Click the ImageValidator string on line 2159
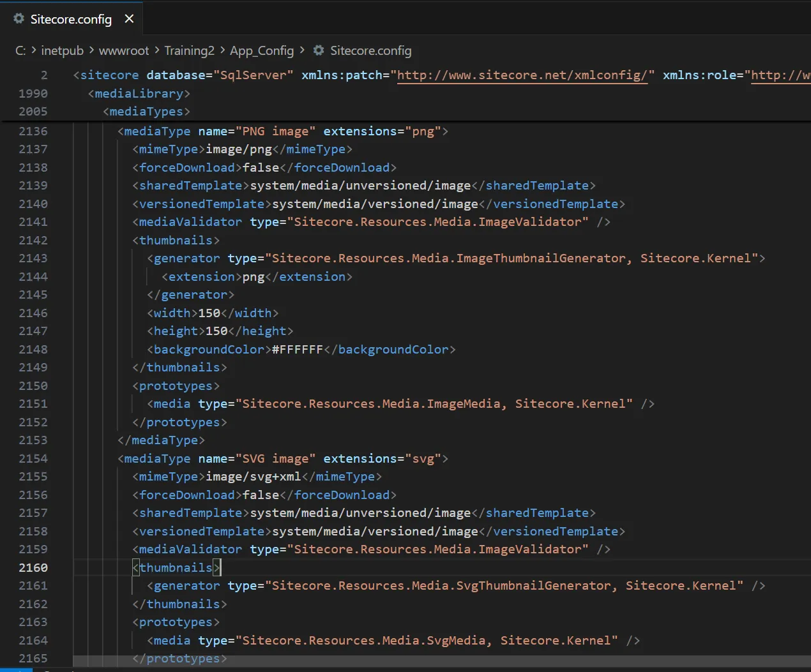The width and height of the screenshot is (811, 672). point(437,549)
